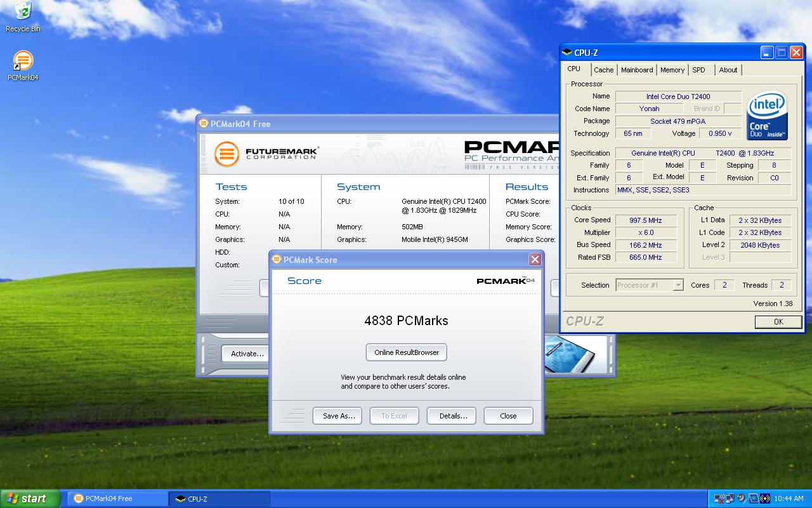Click the Technology value 65 nm
The width and height of the screenshot is (812, 508).
point(632,133)
